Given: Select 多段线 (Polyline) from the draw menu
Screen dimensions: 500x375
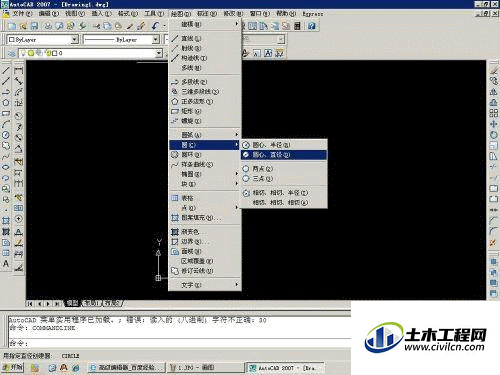Looking at the screenshot, I should [x=205, y=82].
